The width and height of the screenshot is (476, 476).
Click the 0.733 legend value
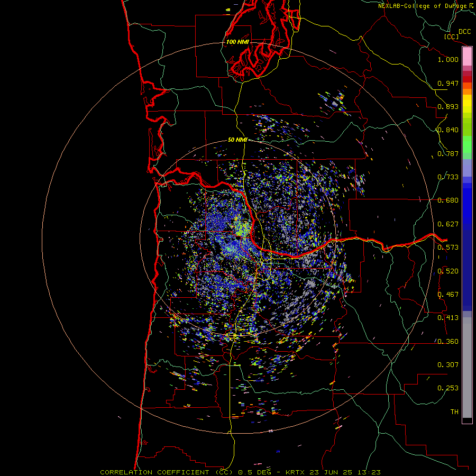448,177
